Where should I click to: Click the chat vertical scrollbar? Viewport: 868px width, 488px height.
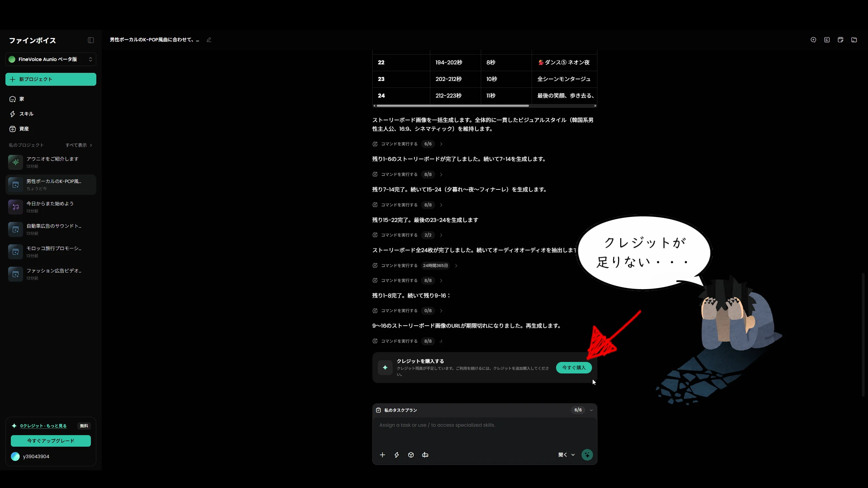pos(863,334)
